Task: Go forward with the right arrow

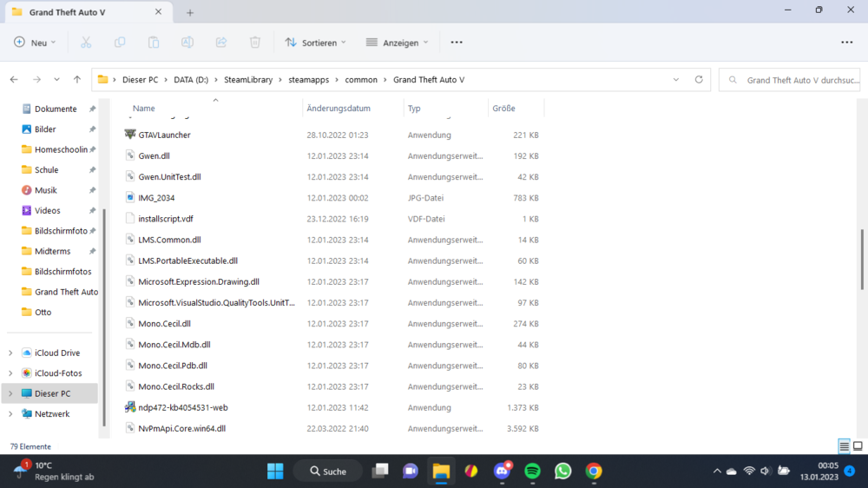Action: (x=36, y=80)
